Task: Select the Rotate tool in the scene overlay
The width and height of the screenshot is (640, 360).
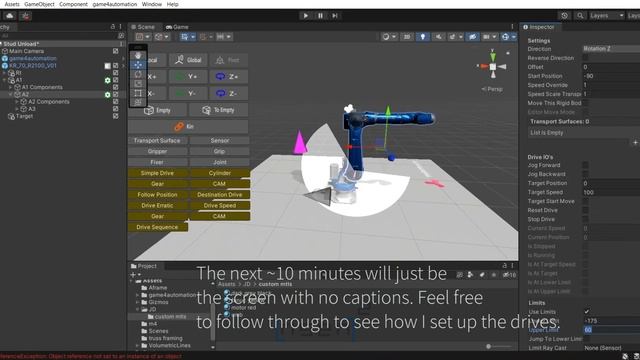Action: pos(138,74)
